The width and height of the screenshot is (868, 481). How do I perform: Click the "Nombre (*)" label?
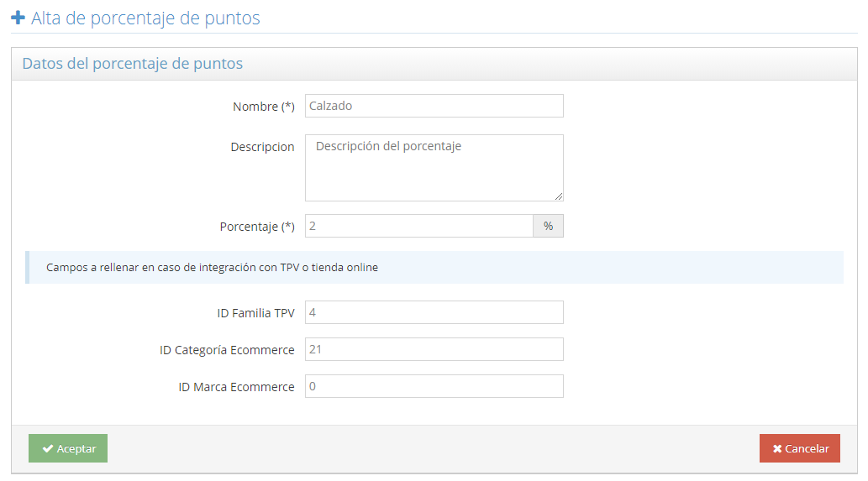point(263,107)
